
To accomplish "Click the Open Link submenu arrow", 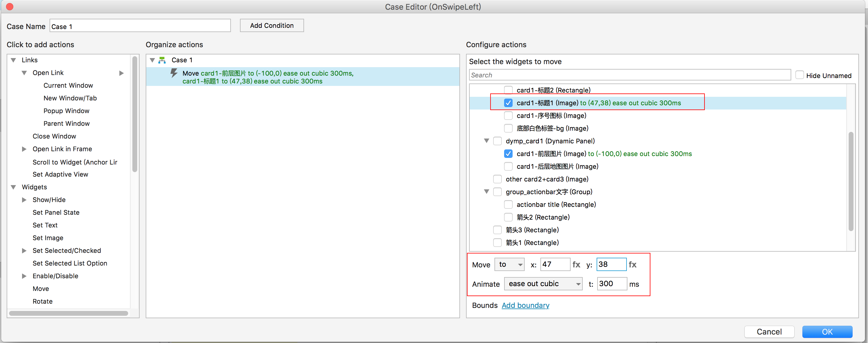I will click(x=121, y=73).
